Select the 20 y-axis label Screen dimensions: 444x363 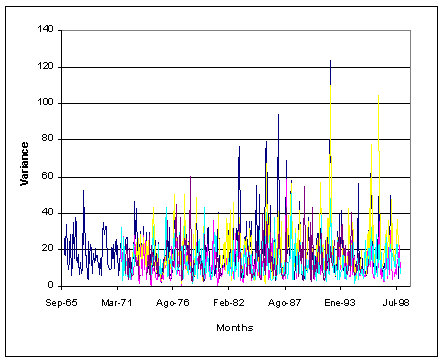48,248
